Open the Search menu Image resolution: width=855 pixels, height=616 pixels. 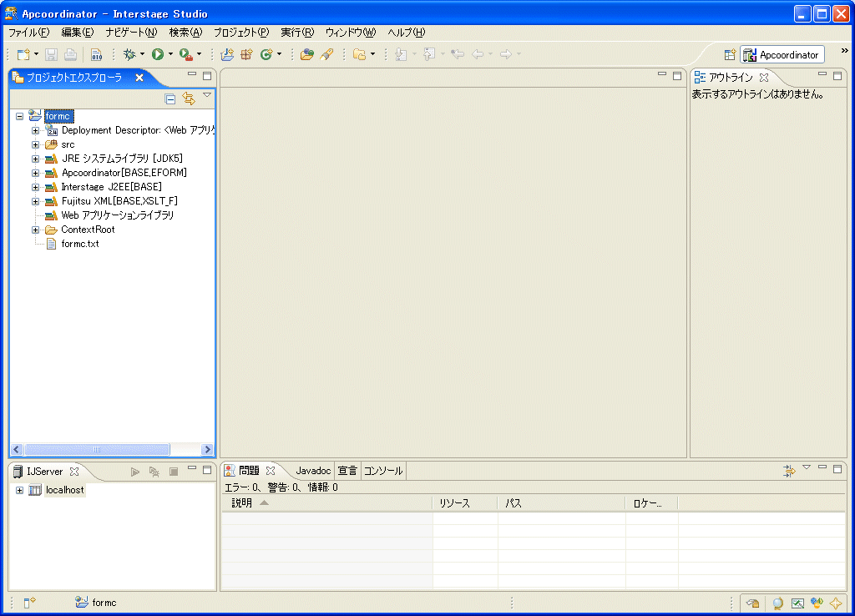(185, 33)
